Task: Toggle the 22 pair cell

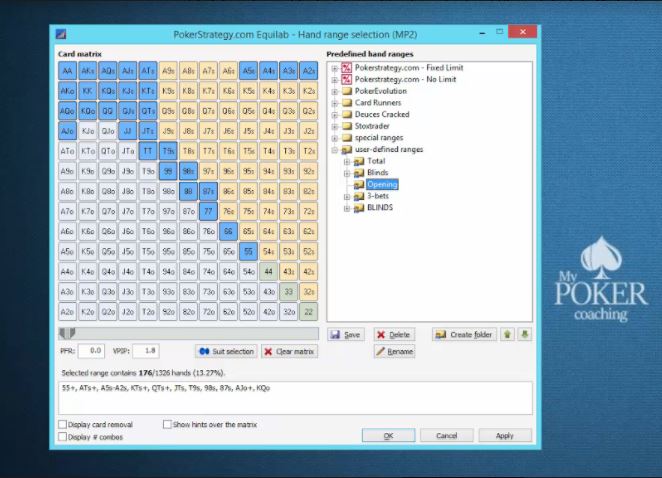Action: coord(309,312)
